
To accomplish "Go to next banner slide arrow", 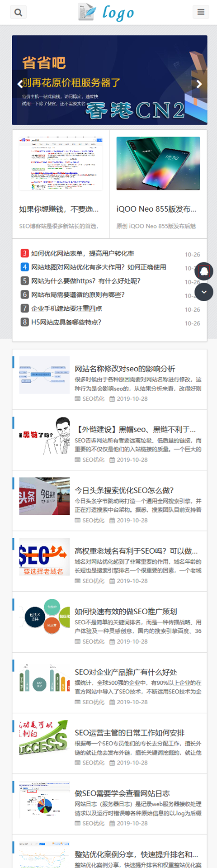I will (x=199, y=84).
